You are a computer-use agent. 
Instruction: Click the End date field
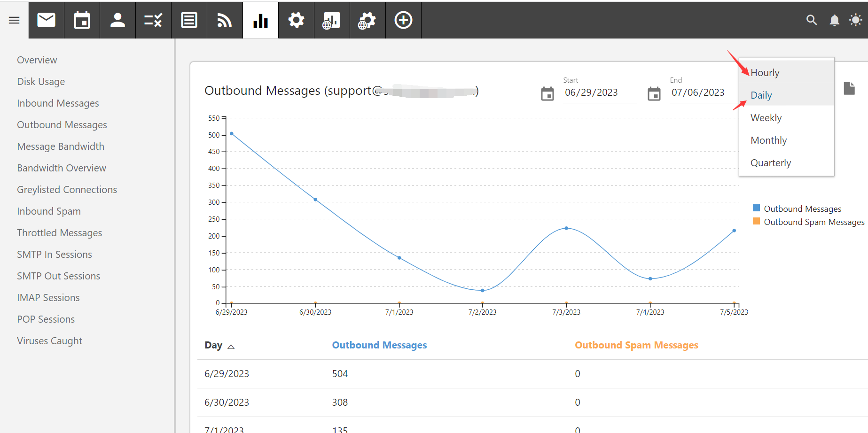click(698, 93)
